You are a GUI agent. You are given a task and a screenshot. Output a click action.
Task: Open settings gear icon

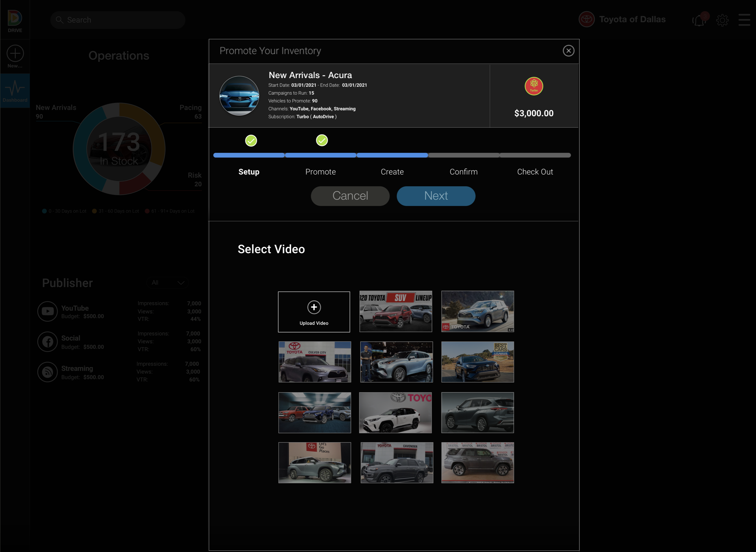pyautogui.click(x=722, y=20)
